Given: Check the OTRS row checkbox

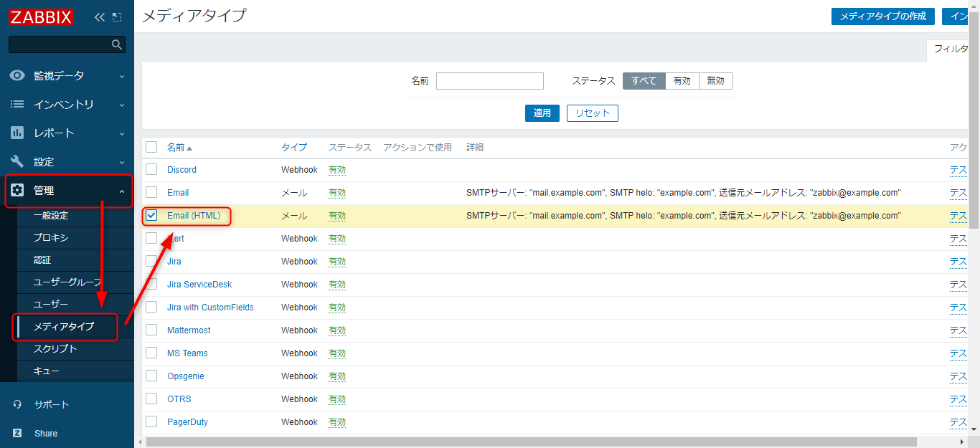Looking at the screenshot, I should (151, 399).
